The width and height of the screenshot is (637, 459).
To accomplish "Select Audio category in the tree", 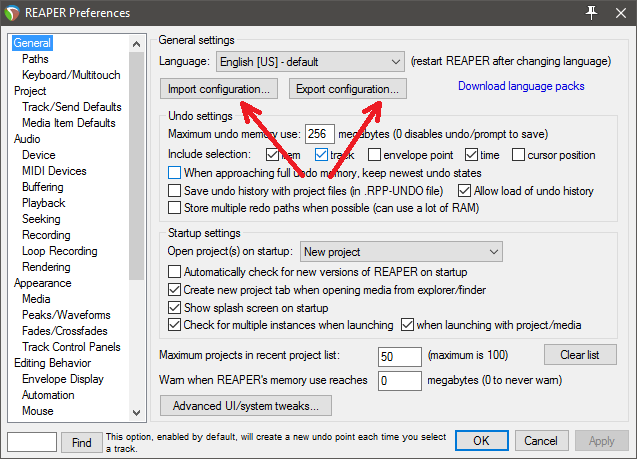I will click(x=27, y=139).
